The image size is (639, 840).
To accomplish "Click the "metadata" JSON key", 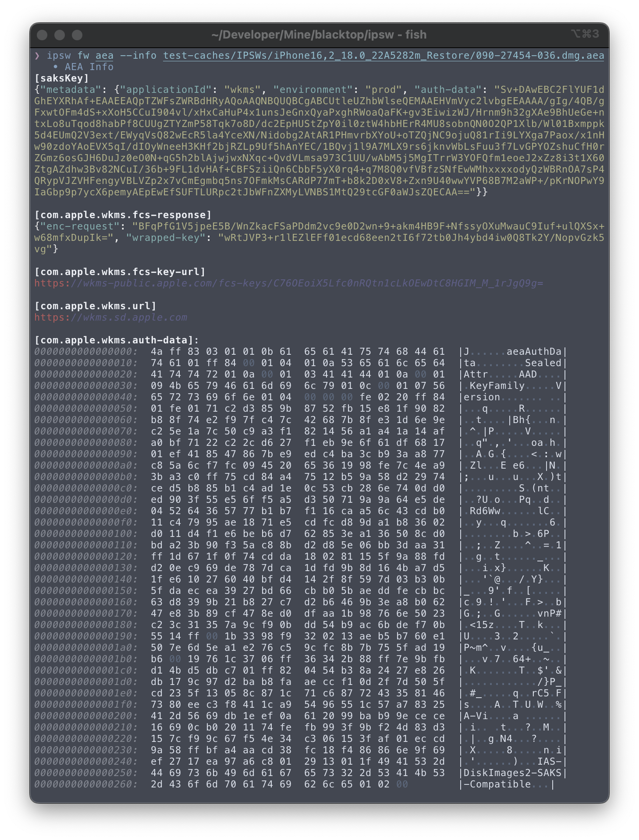I will [71, 90].
